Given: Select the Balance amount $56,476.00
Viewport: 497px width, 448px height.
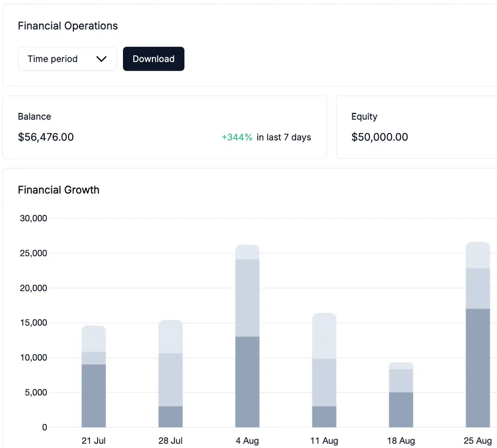Looking at the screenshot, I should (x=46, y=137).
